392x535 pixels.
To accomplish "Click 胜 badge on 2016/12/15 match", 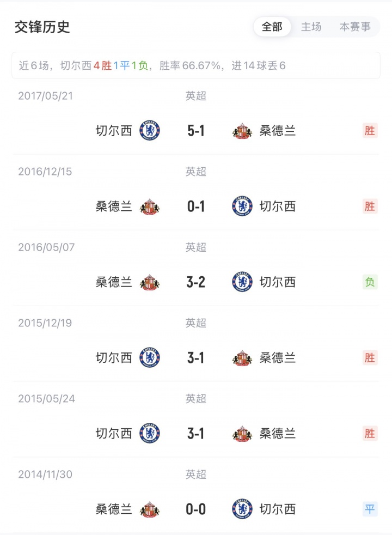I will tap(370, 206).
